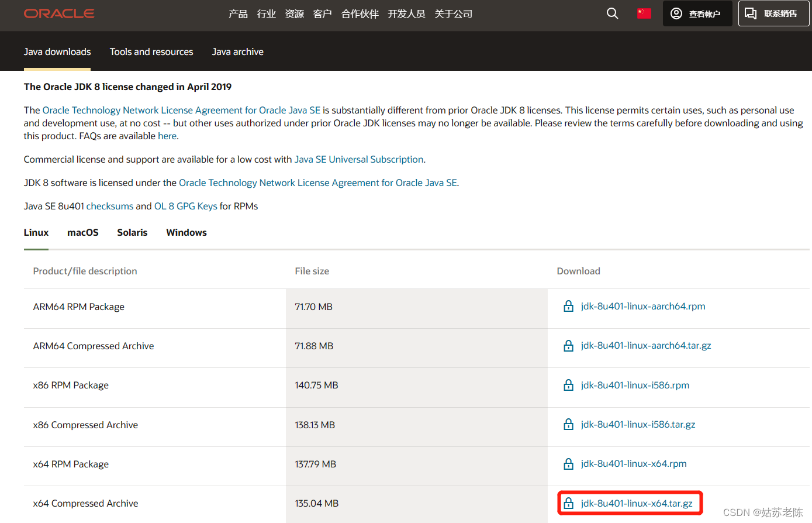Open Java SE Universal Subscription link
Viewport: 812px width, 523px height.
click(x=359, y=159)
